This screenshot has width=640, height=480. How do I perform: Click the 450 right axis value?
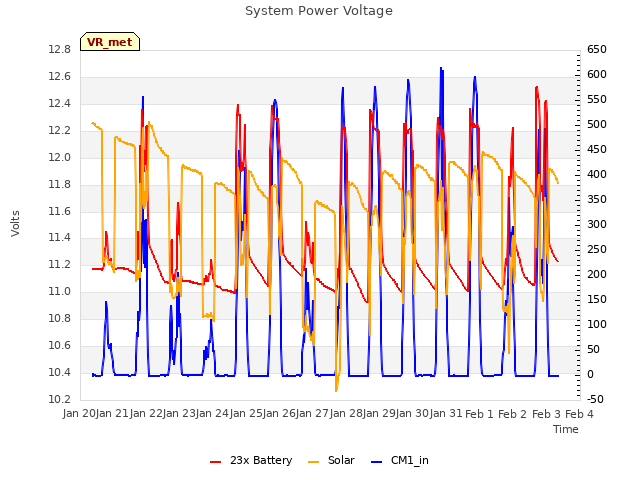[597, 150]
